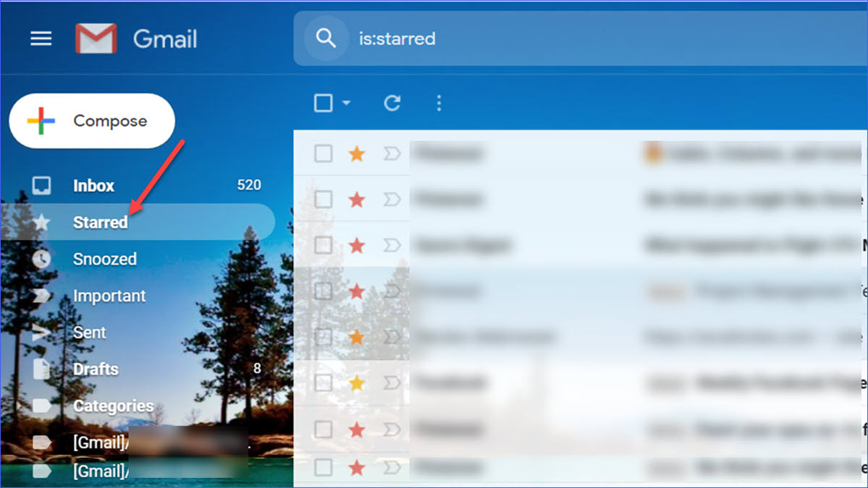
Task: Expand the Categories section
Action: (x=114, y=406)
